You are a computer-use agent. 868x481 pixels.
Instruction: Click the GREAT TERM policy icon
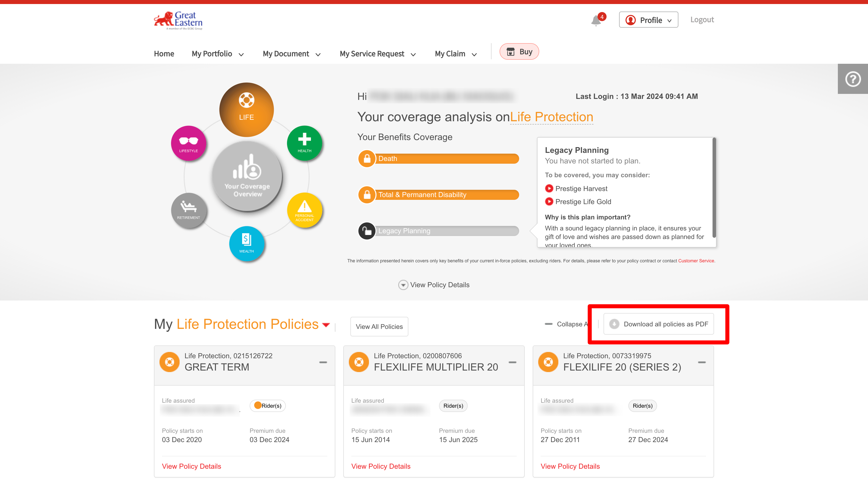tap(169, 362)
